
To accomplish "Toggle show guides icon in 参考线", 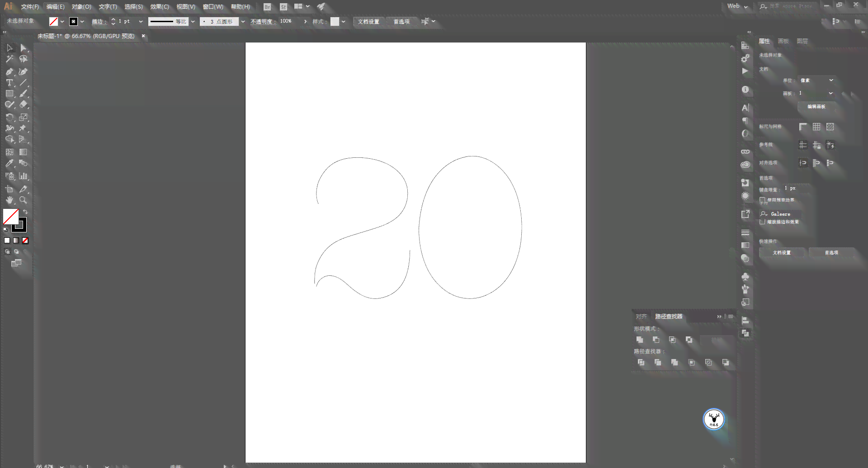I will click(x=803, y=145).
